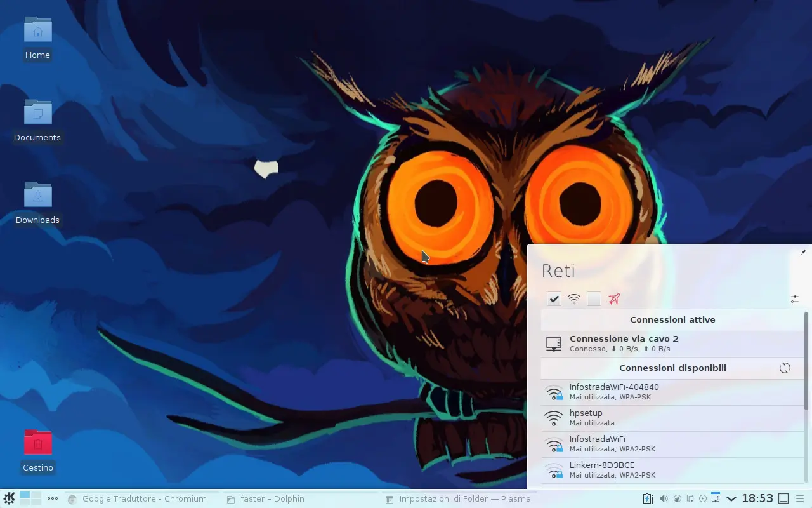Click the 18:53 clock
The width and height of the screenshot is (812, 508).
click(757, 498)
